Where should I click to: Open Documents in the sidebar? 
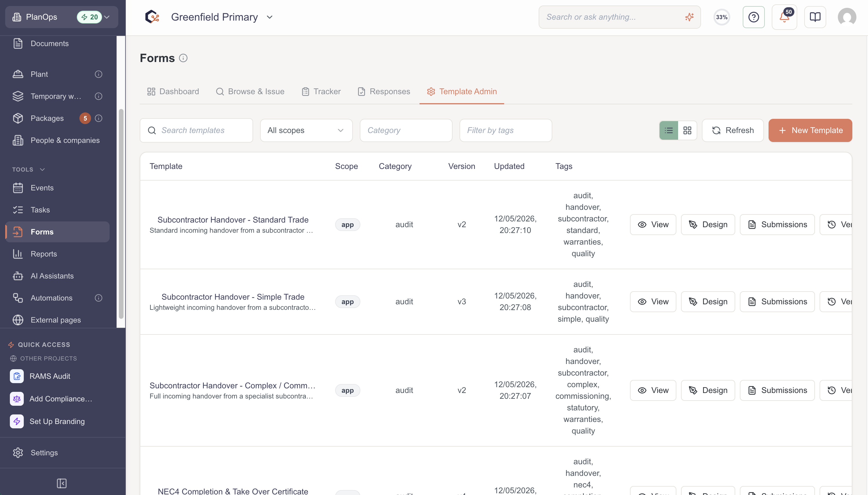pyautogui.click(x=58, y=43)
